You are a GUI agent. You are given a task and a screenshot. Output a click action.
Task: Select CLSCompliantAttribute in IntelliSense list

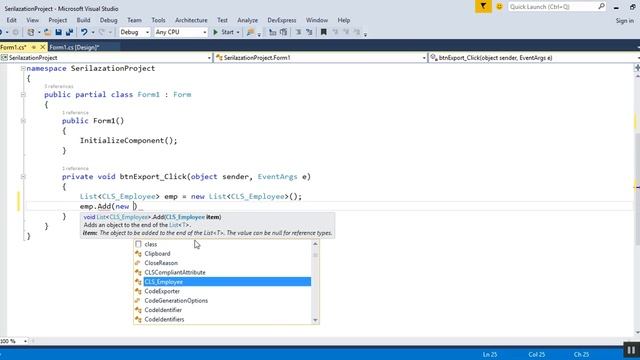point(222,272)
